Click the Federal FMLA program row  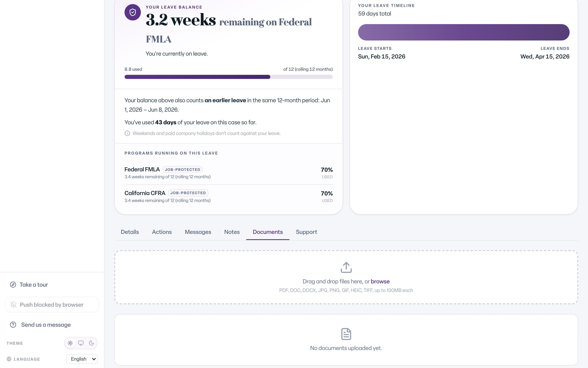(x=229, y=173)
